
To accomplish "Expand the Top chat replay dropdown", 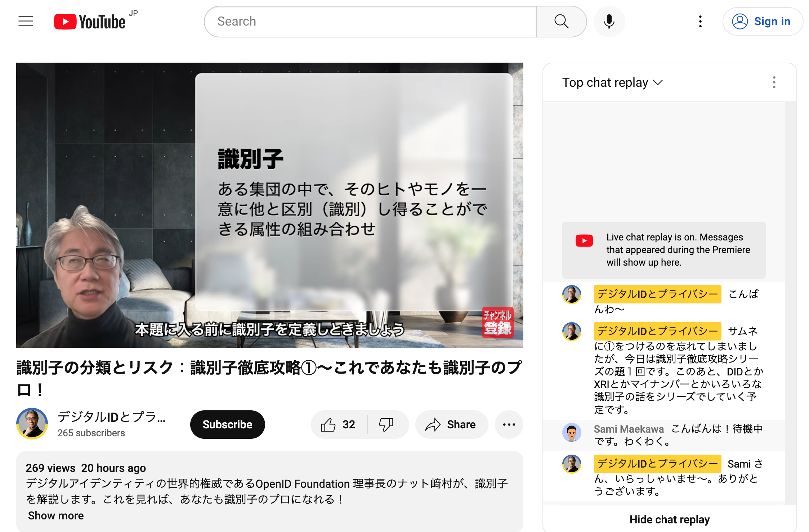I will (612, 82).
